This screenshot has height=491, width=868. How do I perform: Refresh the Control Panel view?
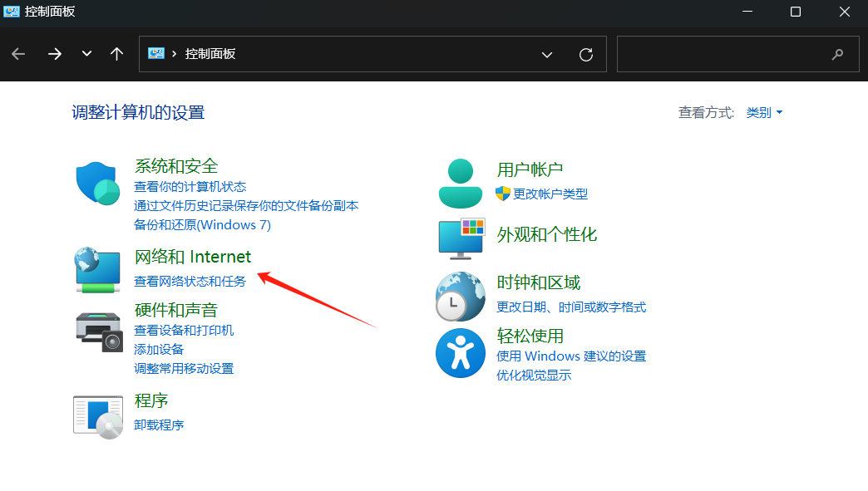(585, 54)
